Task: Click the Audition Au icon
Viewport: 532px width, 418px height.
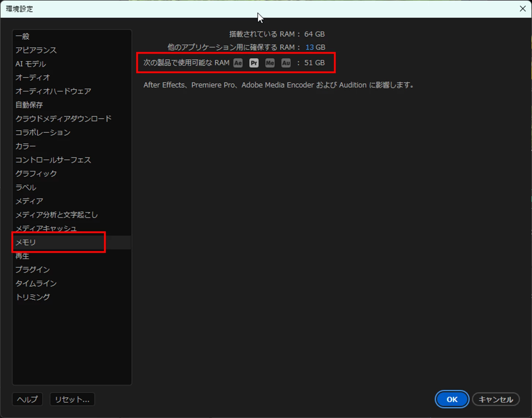Action: pyautogui.click(x=286, y=63)
